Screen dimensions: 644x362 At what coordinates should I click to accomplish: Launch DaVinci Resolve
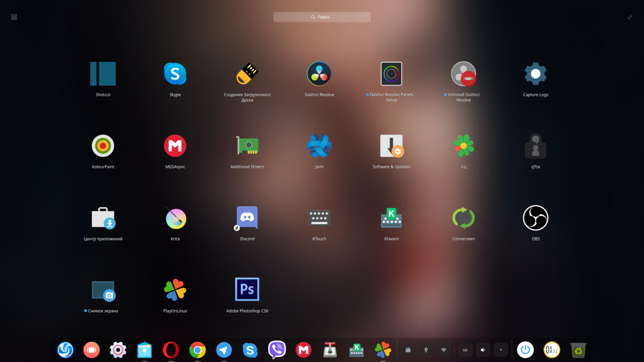coord(319,74)
